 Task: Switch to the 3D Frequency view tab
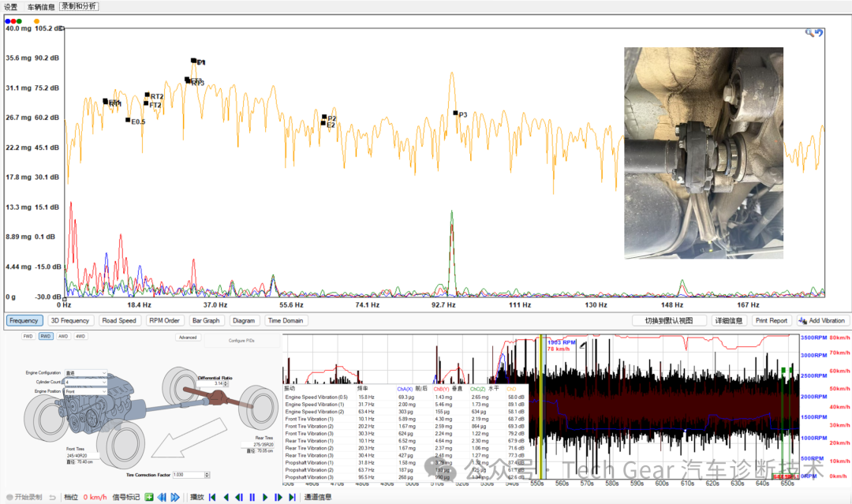coord(69,321)
